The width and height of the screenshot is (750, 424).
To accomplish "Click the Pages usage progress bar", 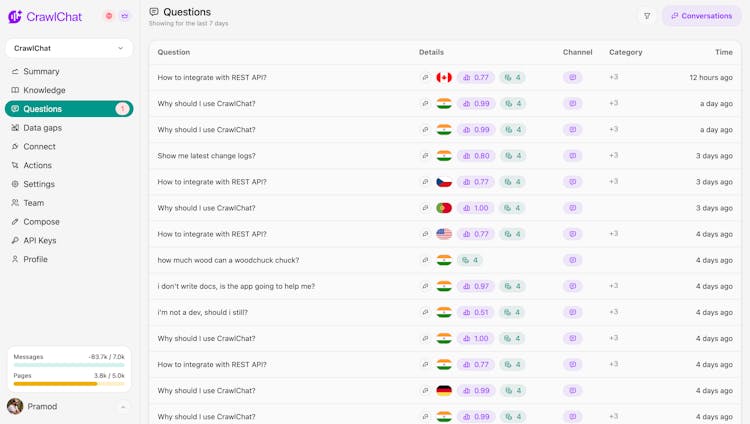I will (x=69, y=384).
